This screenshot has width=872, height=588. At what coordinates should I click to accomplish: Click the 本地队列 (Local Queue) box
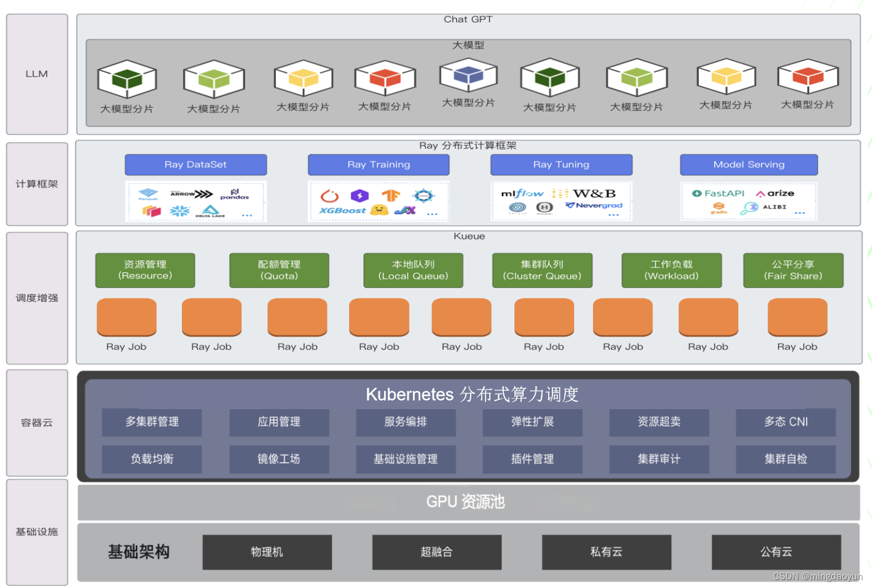[x=413, y=270]
